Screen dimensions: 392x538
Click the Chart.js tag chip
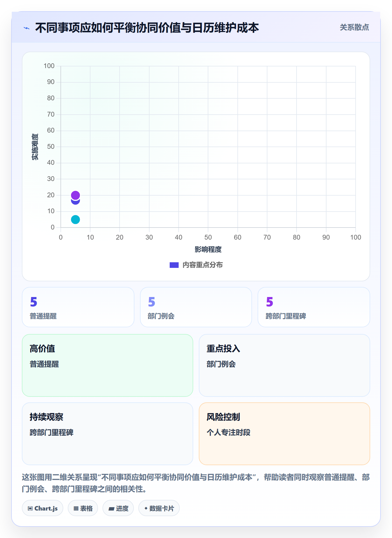[43, 508]
